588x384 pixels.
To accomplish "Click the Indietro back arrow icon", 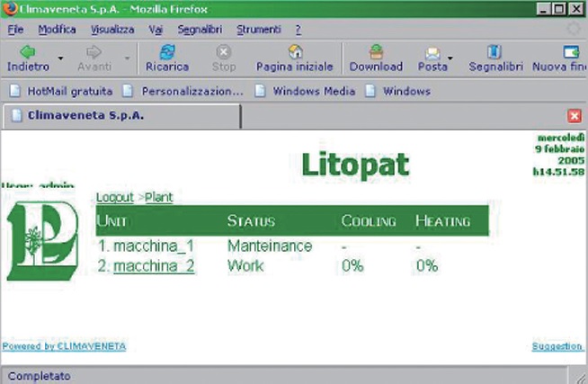I will 27,52.
